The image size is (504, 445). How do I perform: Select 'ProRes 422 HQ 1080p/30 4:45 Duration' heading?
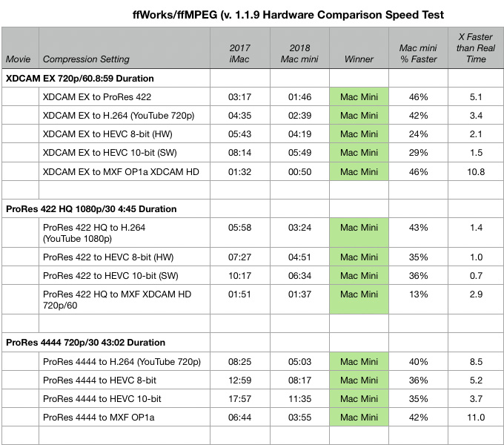coord(91,209)
